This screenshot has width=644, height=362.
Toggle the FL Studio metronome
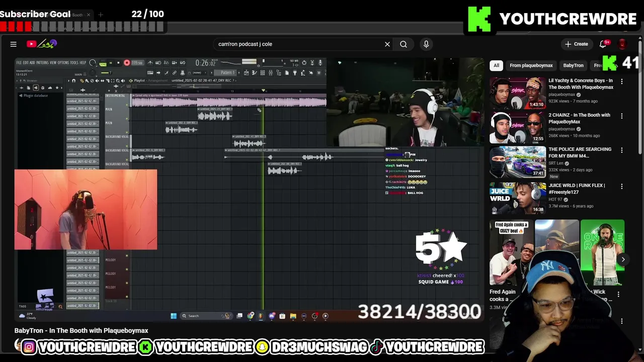[150, 63]
